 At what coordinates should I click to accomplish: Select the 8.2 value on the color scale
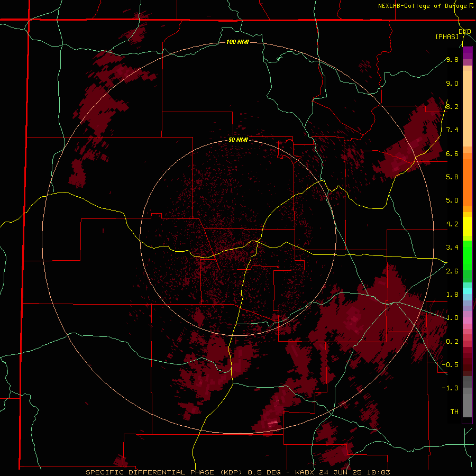pyautogui.click(x=452, y=106)
